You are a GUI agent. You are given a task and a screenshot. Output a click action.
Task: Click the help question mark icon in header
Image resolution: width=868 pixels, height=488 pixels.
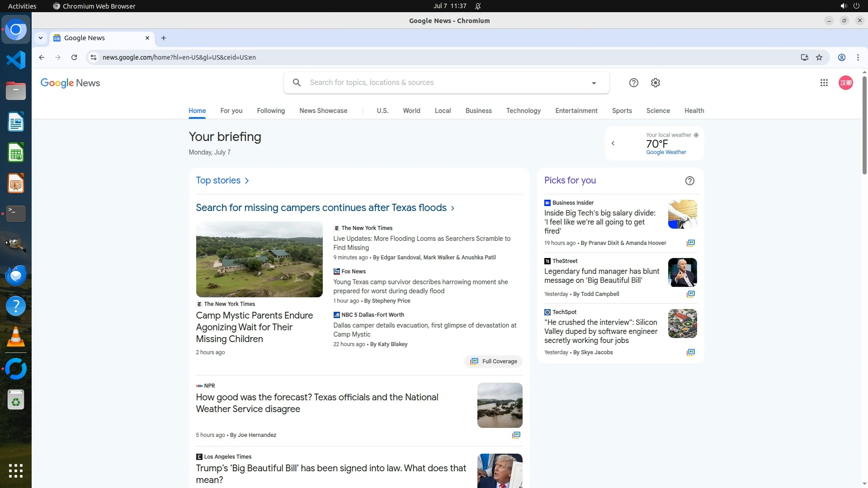pos(634,83)
